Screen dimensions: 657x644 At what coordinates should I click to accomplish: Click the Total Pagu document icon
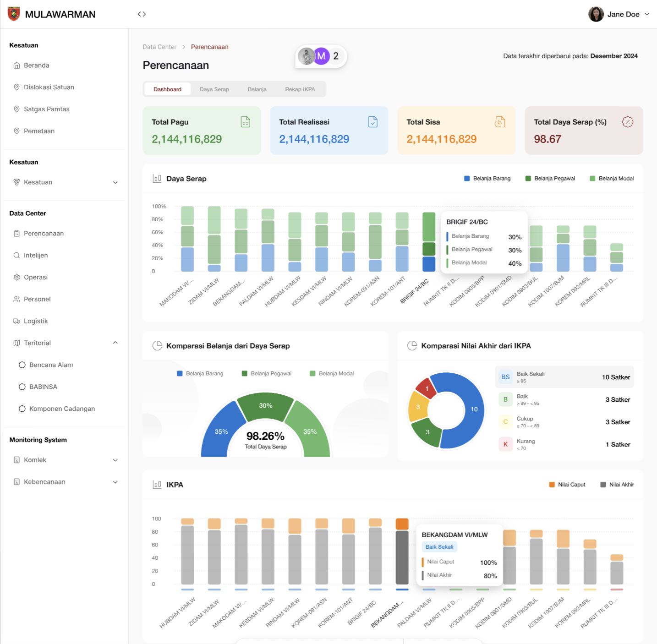[246, 122]
